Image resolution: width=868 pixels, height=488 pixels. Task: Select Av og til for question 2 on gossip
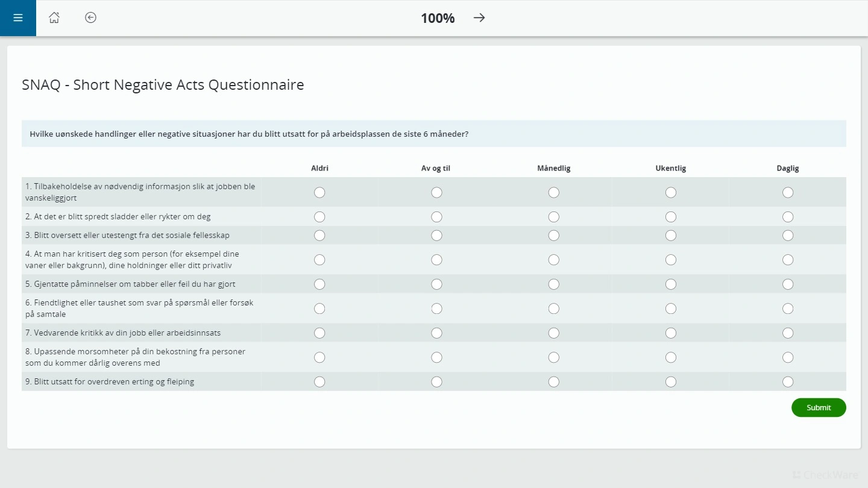pyautogui.click(x=436, y=217)
